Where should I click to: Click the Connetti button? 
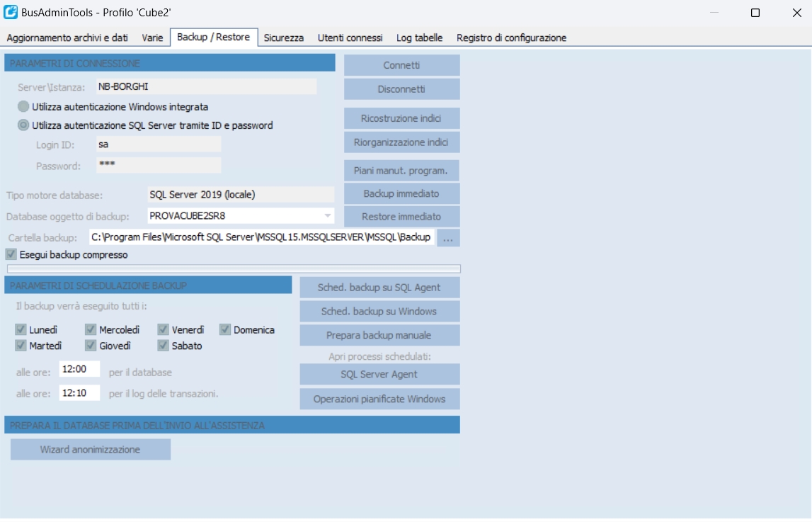[x=402, y=65]
